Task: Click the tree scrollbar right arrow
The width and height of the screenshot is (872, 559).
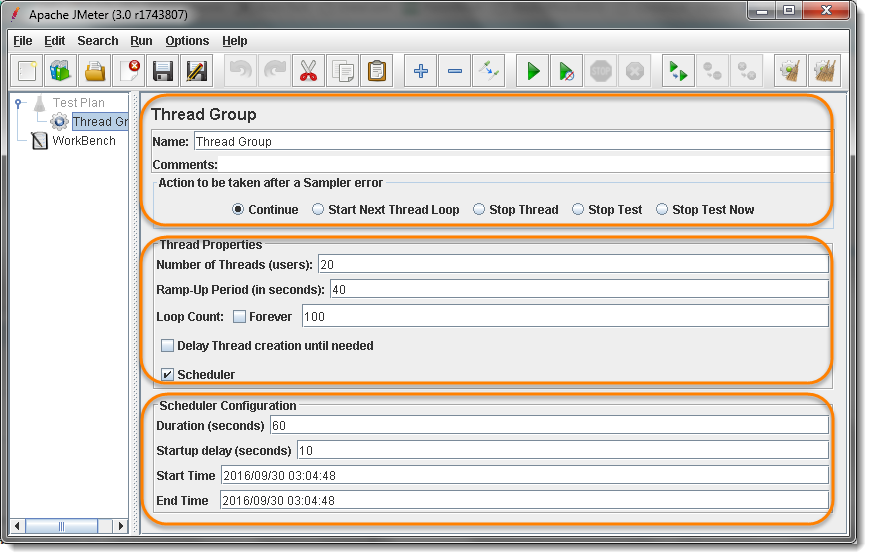Action: tap(120, 526)
